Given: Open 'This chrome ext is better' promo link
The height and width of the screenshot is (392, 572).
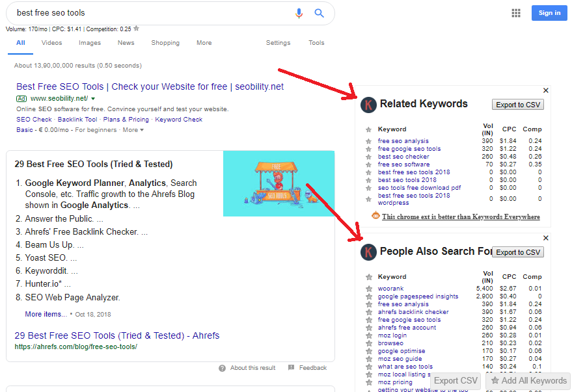Looking at the screenshot, I should [461, 216].
